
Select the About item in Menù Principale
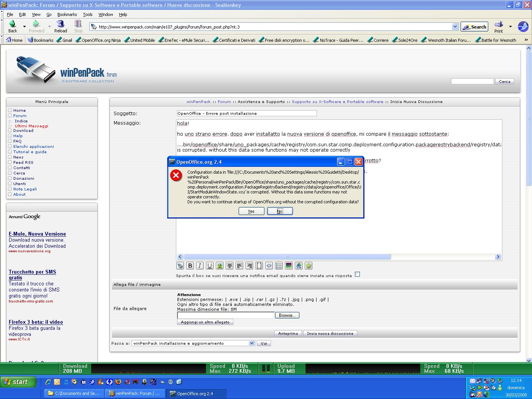(x=19, y=194)
